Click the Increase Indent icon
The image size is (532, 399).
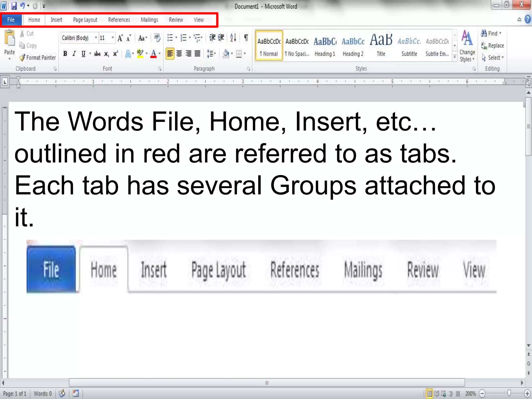[x=221, y=38]
